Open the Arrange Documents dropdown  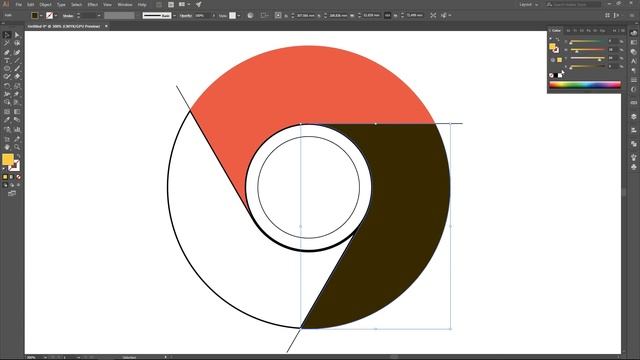(x=184, y=4)
